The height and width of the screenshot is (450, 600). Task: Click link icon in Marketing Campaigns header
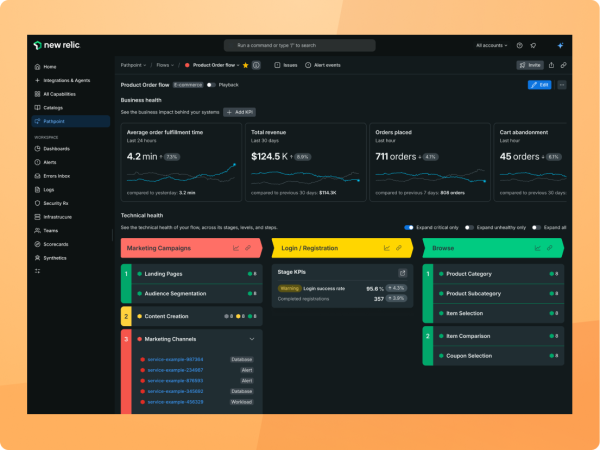248,248
